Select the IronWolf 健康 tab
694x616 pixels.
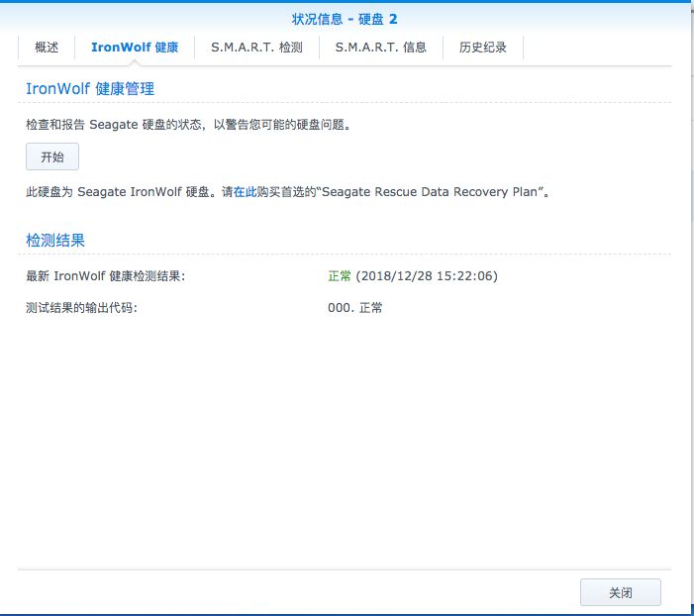coord(135,48)
